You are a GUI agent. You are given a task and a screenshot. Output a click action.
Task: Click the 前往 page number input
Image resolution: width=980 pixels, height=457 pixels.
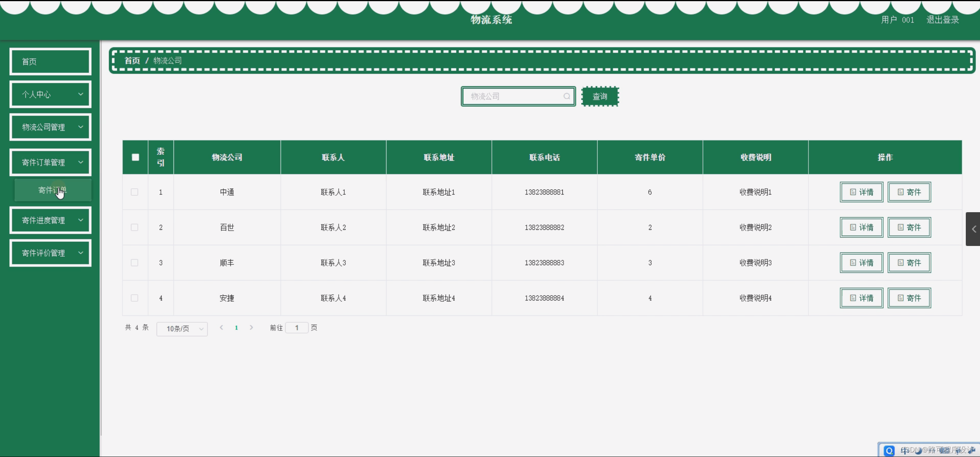click(297, 328)
